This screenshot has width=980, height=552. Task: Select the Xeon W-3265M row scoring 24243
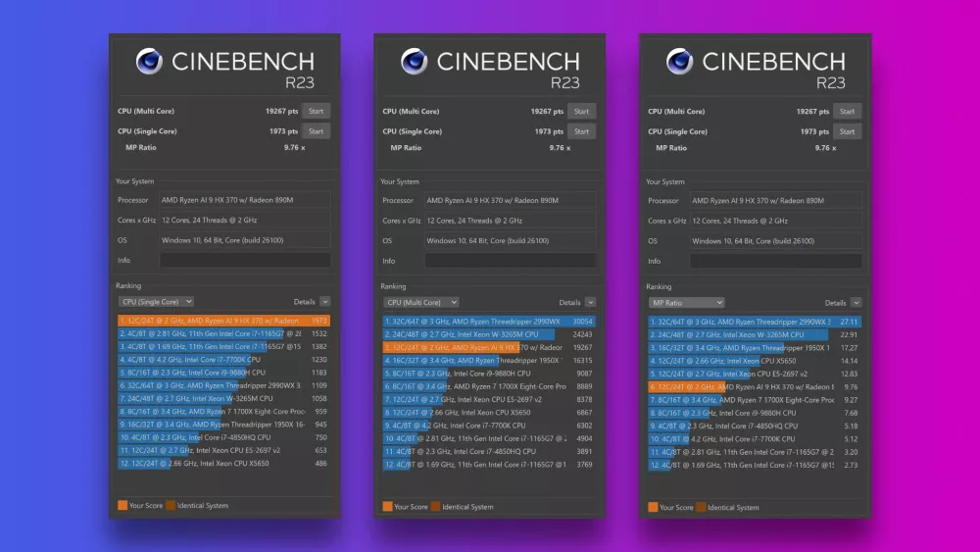click(489, 334)
